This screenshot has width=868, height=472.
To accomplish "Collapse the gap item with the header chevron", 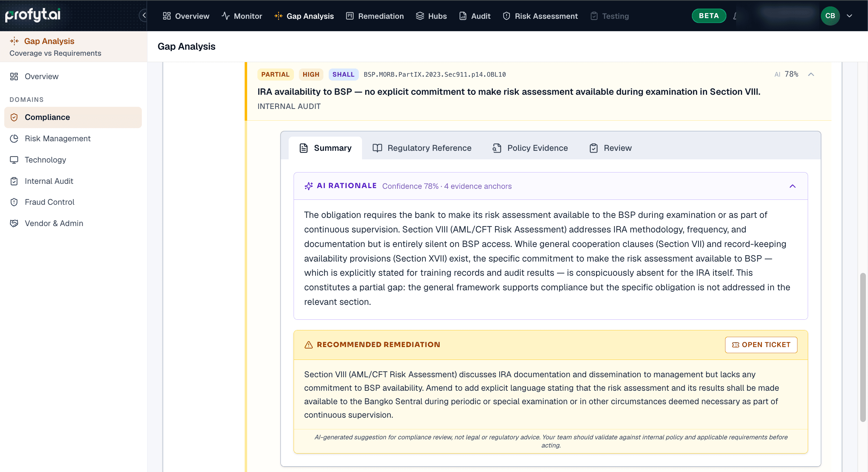I will pyautogui.click(x=811, y=75).
